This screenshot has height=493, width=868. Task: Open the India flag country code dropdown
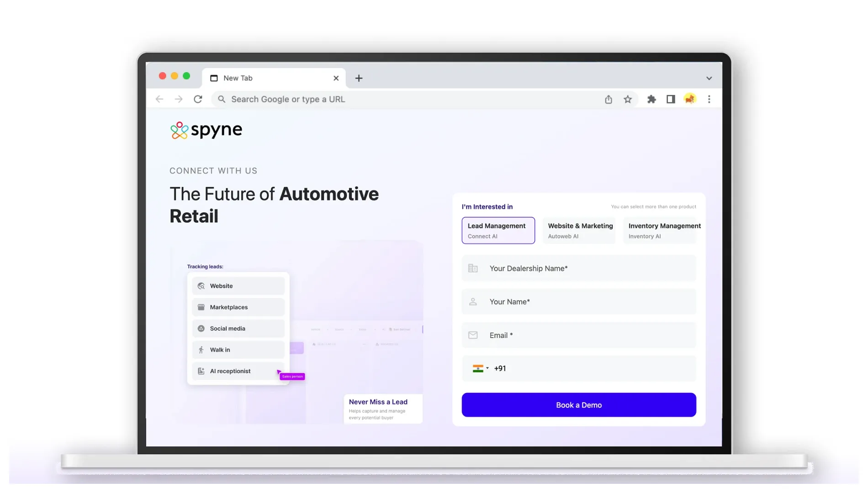[481, 368]
